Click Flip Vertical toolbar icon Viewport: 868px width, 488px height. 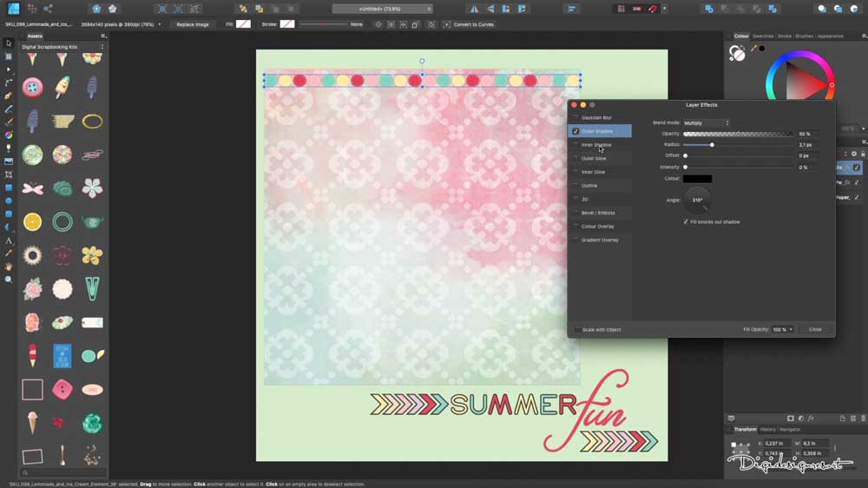[x=490, y=9]
